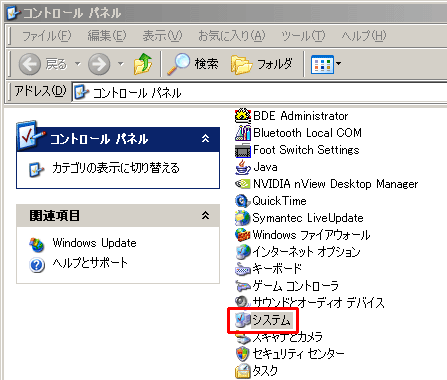
Task: Select the Symantec LiveUpdate label text
Action: (308, 218)
